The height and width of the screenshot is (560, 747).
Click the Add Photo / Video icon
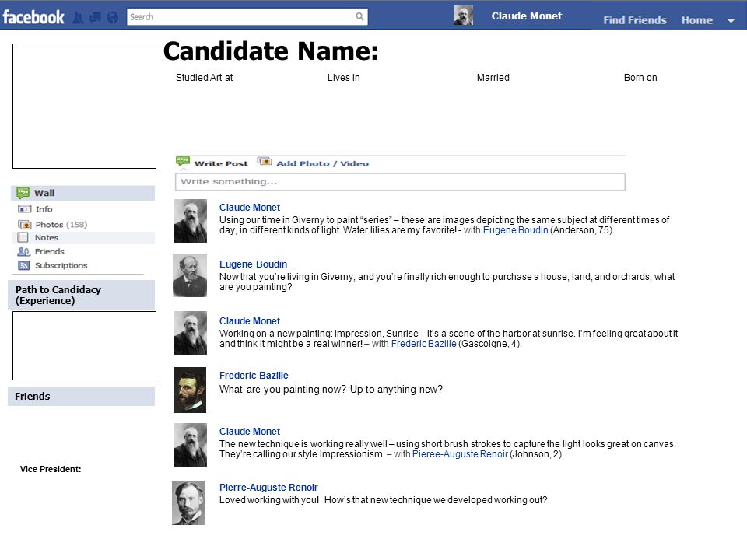point(265,162)
